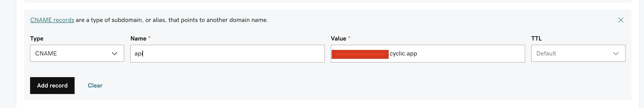Image resolution: width=644 pixels, height=108 pixels.
Task: Click the Name field label
Action: point(138,39)
